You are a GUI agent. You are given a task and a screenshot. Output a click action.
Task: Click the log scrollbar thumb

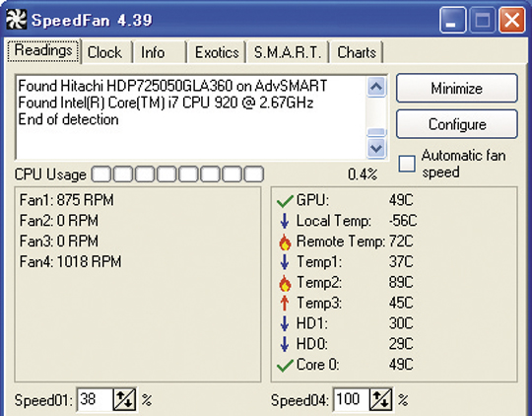(x=376, y=132)
